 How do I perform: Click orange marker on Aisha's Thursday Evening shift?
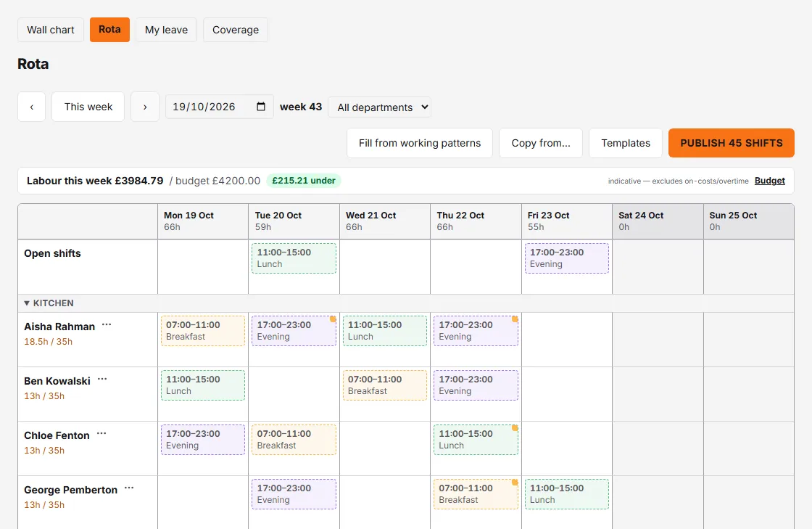(515, 319)
